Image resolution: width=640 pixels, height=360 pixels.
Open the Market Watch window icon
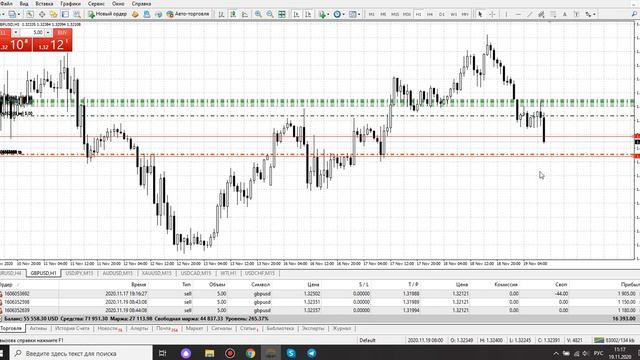click(30, 14)
